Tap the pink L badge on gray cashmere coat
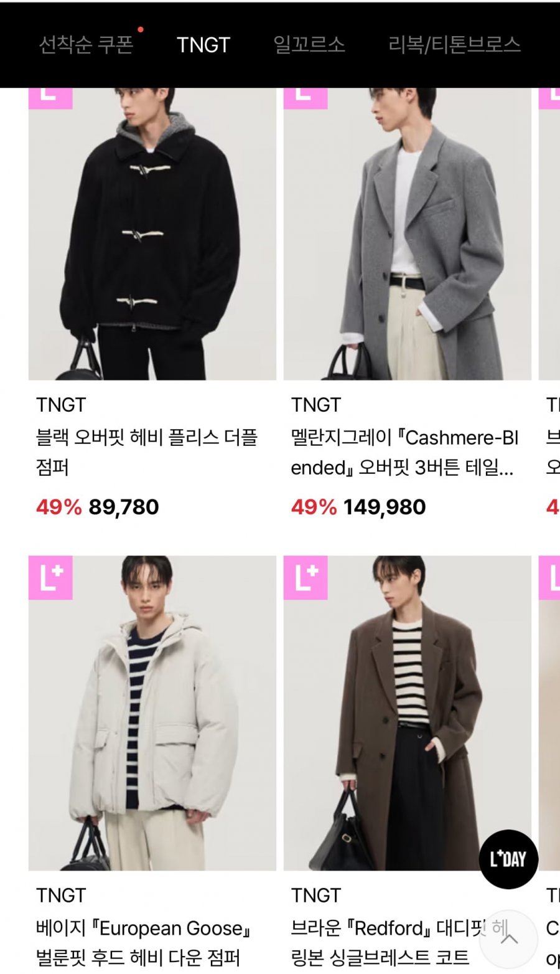Image resolution: width=560 pixels, height=974 pixels. (306, 98)
